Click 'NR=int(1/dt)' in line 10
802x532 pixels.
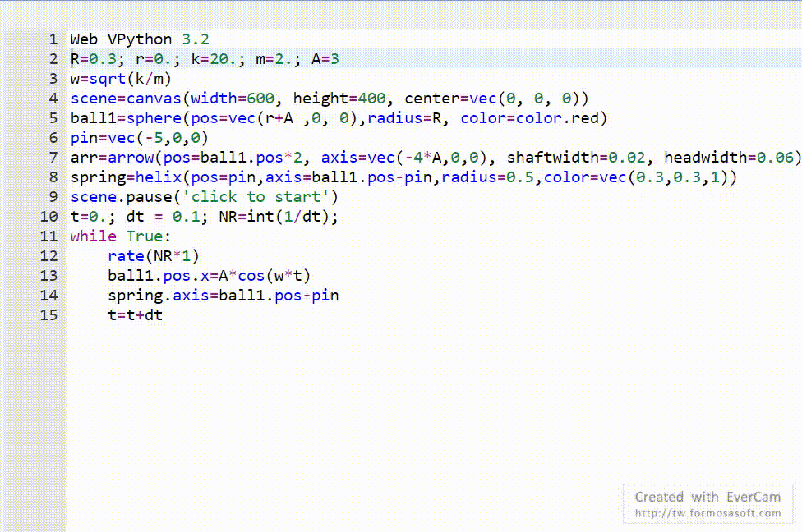274,217
